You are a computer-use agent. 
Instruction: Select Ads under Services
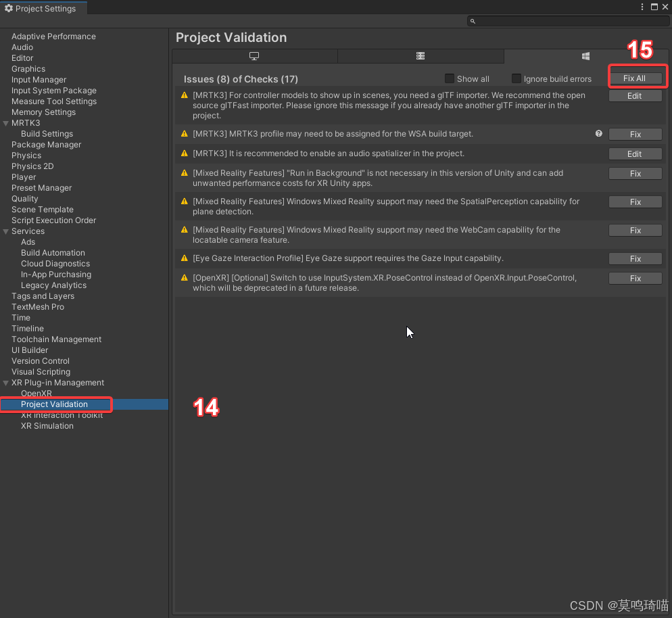28,242
